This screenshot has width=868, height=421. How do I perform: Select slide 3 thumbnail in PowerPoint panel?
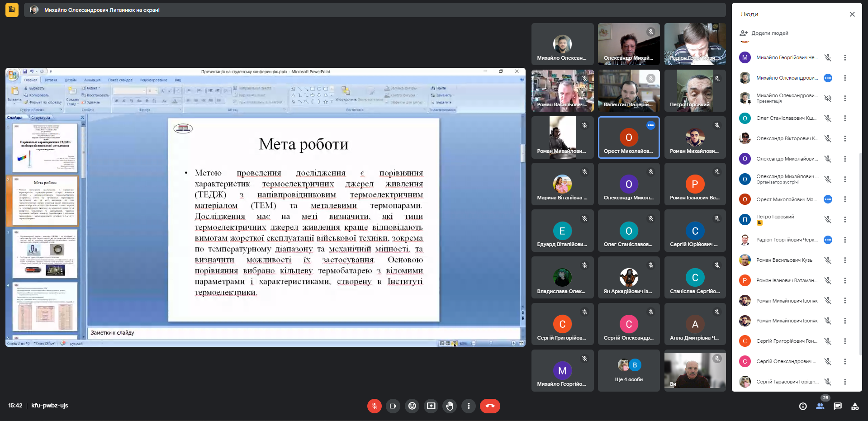tap(45, 254)
